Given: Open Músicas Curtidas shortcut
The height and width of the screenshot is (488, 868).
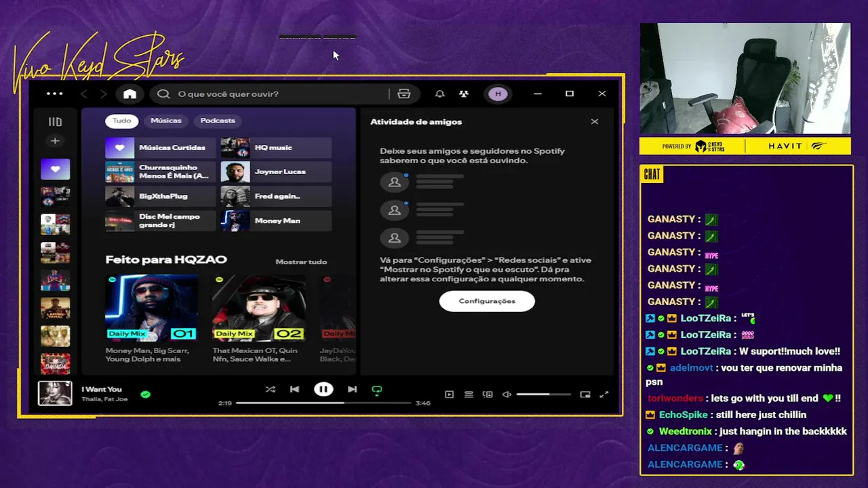Looking at the screenshot, I should tap(160, 147).
